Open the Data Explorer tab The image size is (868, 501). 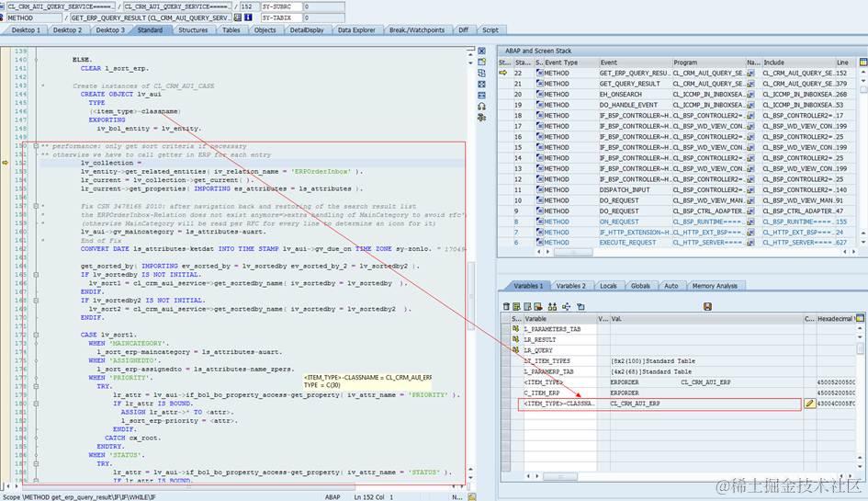click(356, 30)
